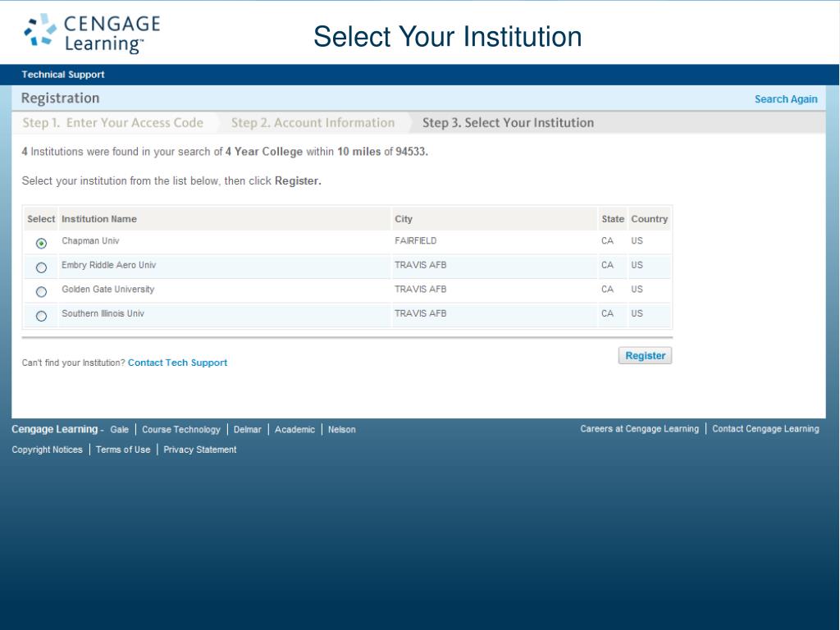
Task: Click the Institution Name column header
Action: [99, 218]
